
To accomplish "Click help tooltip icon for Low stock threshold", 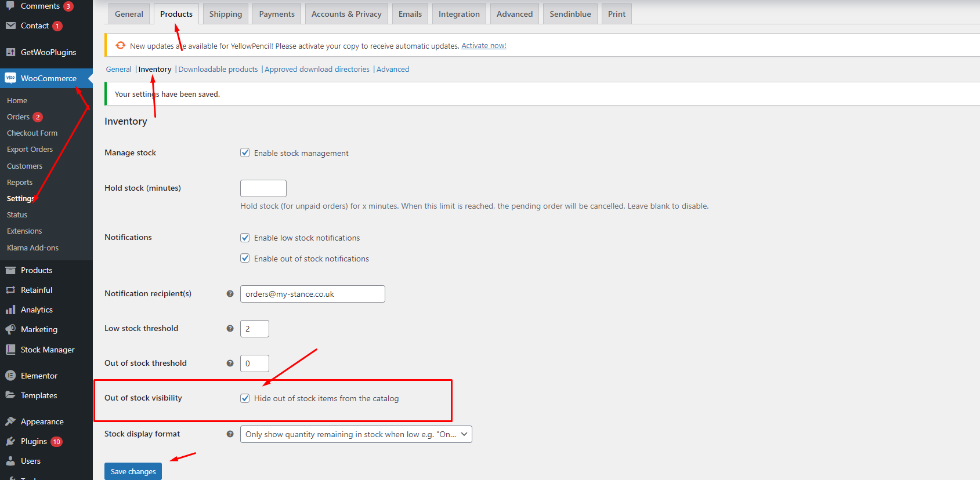I will pos(230,329).
